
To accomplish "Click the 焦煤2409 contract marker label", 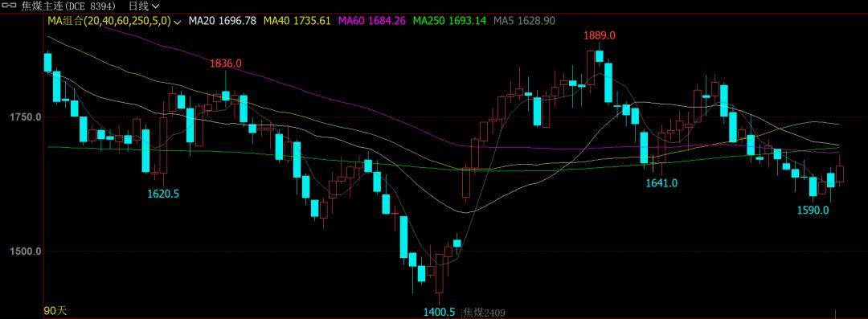I will (485, 313).
